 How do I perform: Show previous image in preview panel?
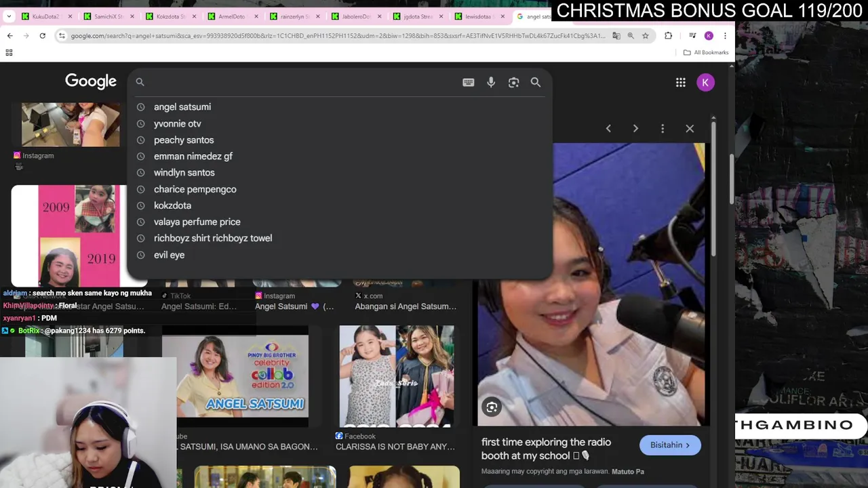(x=608, y=128)
